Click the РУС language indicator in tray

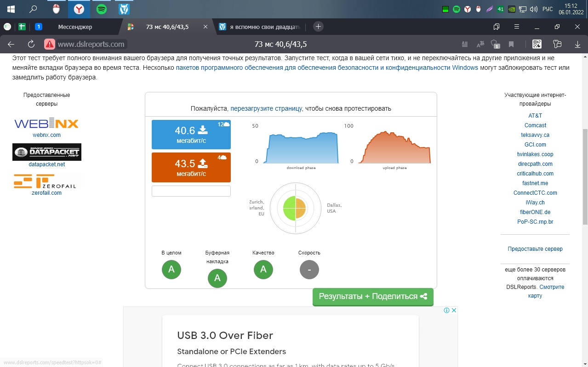point(548,9)
